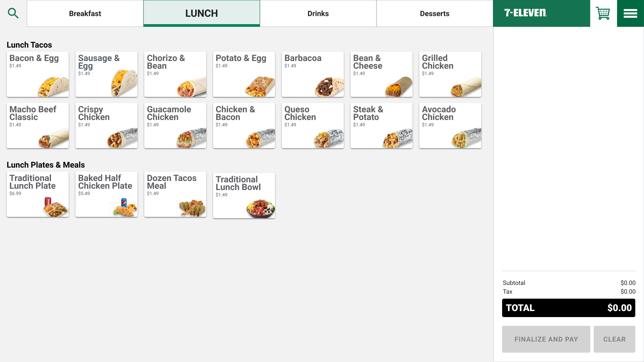Open the Desserts tab
This screenshot has width=644, height=362.
coord(435,13)
